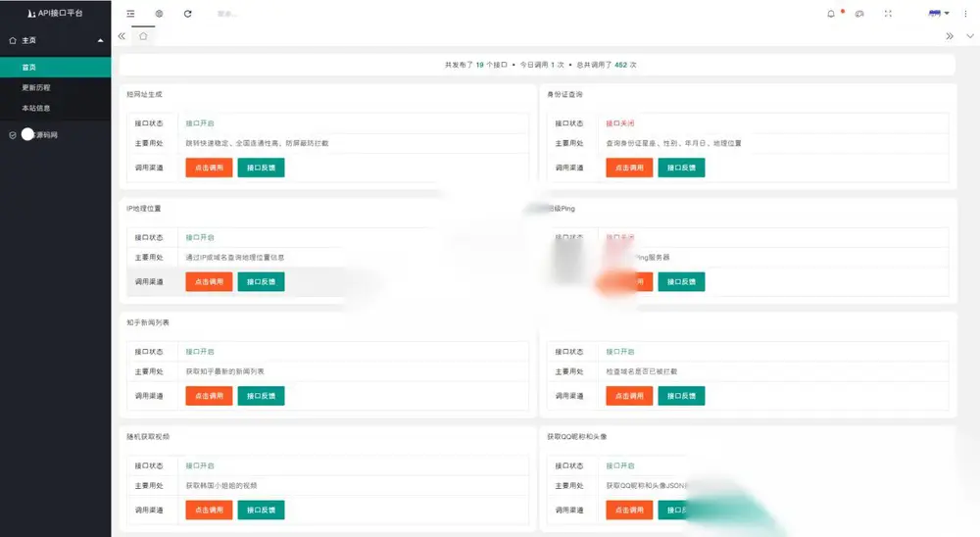Click the 短网址生成 card title

click(144, 94)
